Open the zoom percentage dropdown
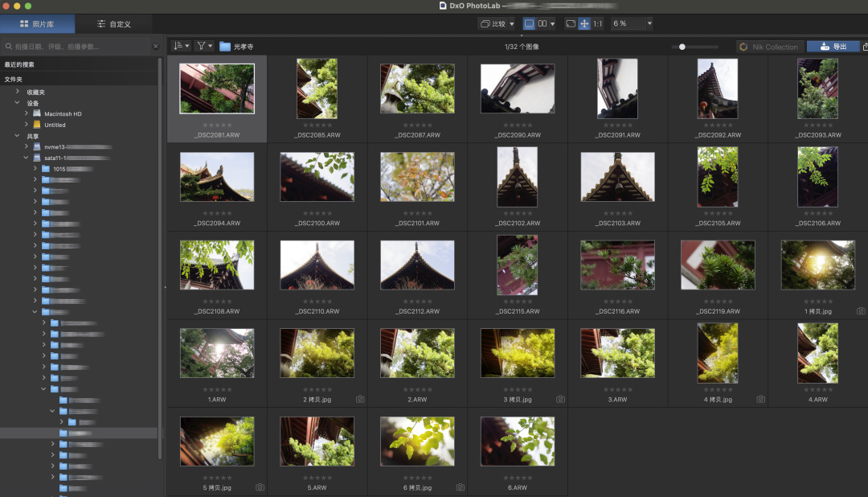 (649, 24)
